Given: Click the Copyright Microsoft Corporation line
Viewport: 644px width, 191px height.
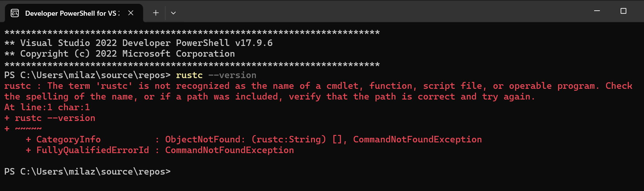Looking at the screenshot, I should pyautogui.click(x=120, y=54).
